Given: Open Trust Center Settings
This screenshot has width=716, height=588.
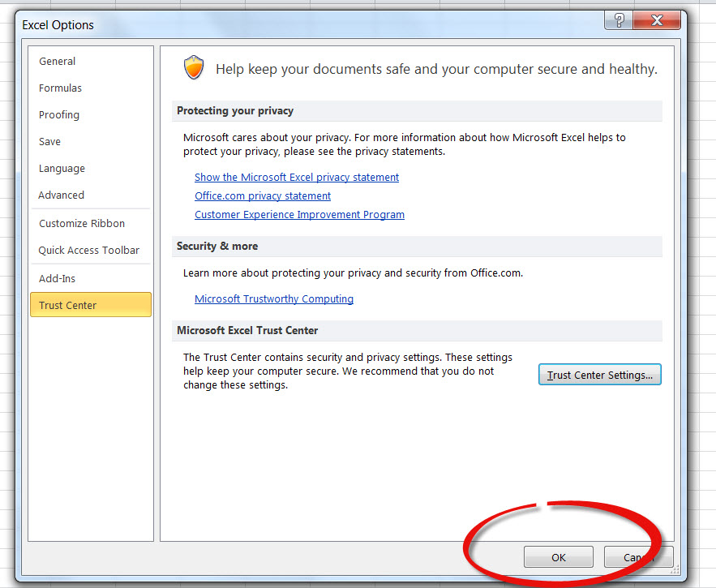Looking at the screenshot, I should coord(599,375).
